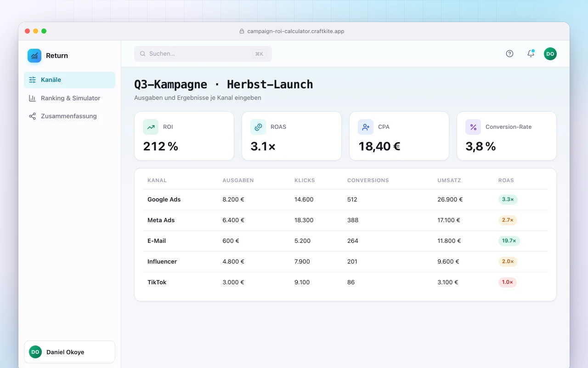
Task: Click the ⌘K shortcut badge
Action: (259, 54)
